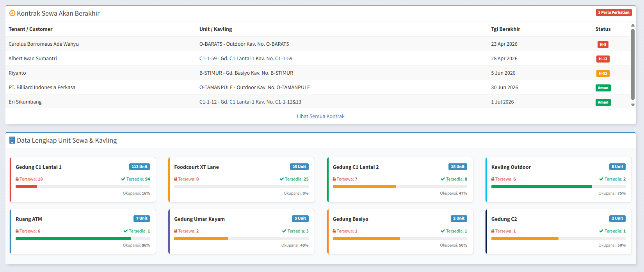This screenshot has height=272, width=644.
Task: Click the lock icon in Kavling Outdoor card
Action: [493, 179]
